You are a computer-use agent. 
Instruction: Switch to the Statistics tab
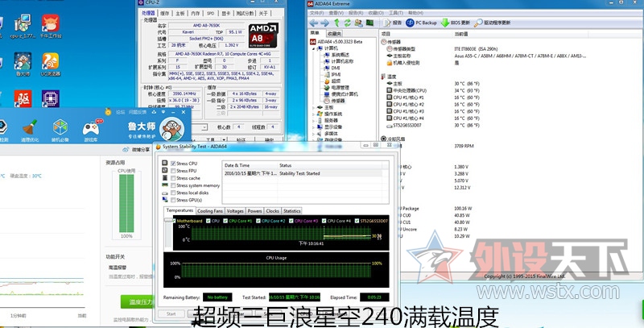(x=291, y=211)
